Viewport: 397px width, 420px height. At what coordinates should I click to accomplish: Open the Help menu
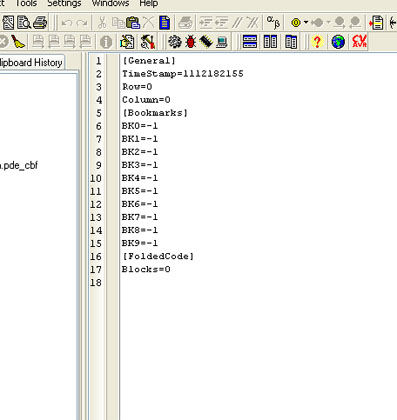click(x=148, y=3)
